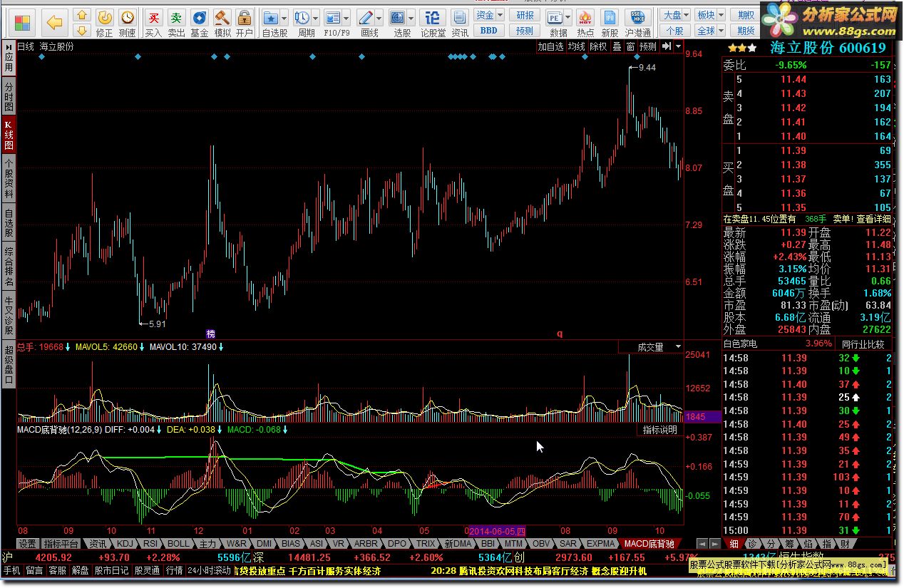Click the 细 detail tab below the trade list
The width and height of the screenshot is (904, 588).
734,544
